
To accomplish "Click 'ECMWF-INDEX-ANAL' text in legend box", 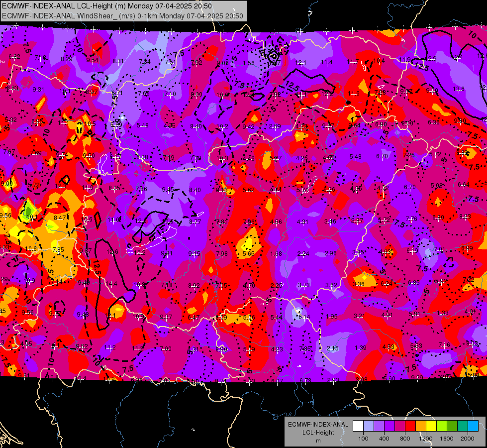I will [318, 425].
